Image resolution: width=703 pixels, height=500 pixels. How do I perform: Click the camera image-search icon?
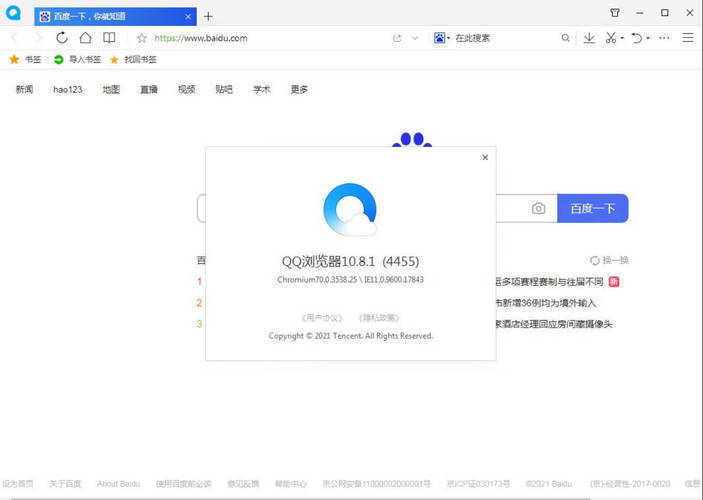pyautogui.click(x=538, y=208)
